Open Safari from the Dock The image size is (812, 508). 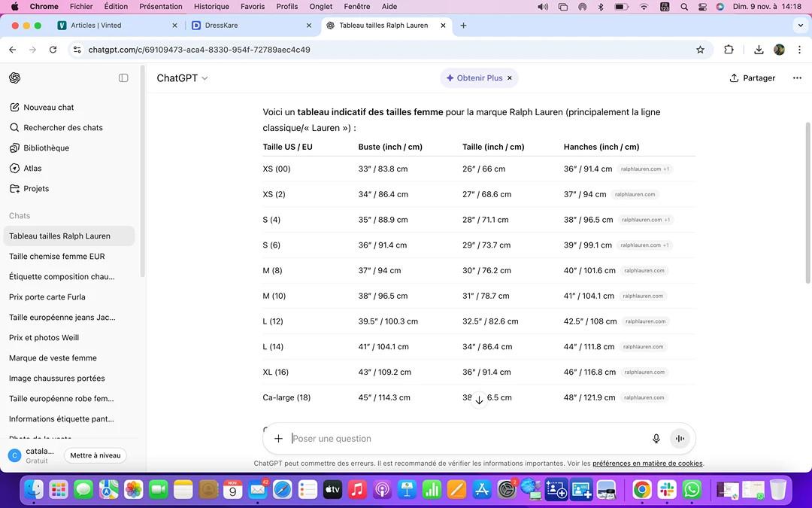283,489
